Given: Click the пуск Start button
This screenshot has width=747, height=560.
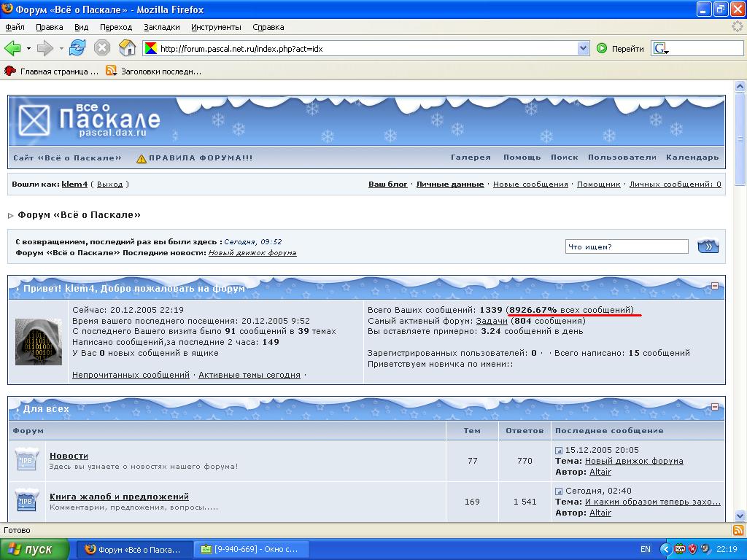Looking at the screenshot, I should coord(35,549).
